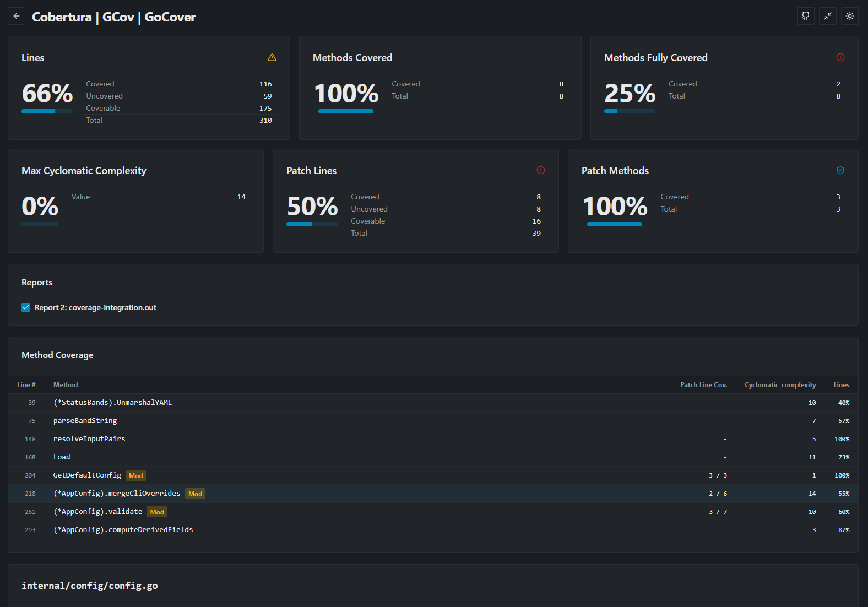This screenshot has height=607, width=868.
Task: Select the Load method row
Action: [x=433, y=457]
